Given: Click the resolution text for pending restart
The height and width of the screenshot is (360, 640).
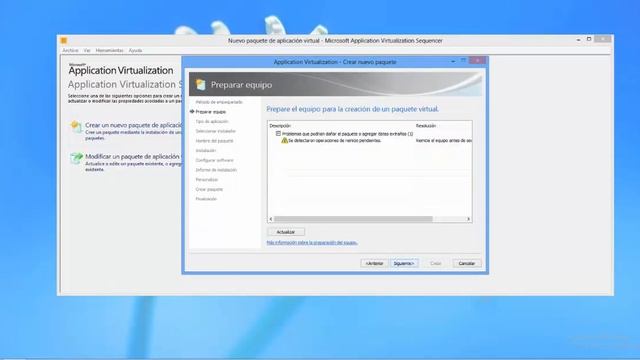Looking at the screenshot, I should point(444,140).
